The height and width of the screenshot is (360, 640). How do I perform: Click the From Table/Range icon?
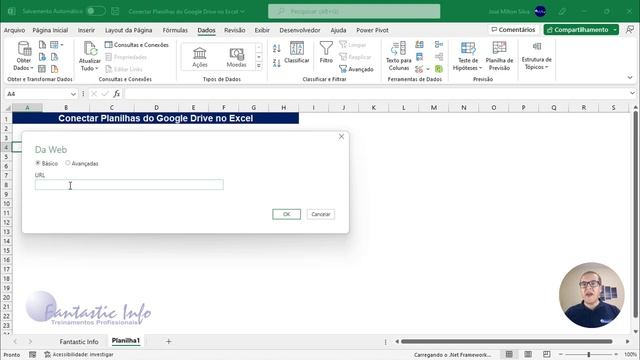point(42,69)
